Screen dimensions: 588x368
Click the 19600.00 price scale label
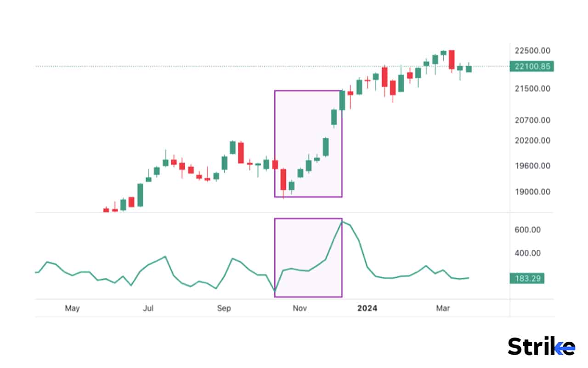coord(532,166)
